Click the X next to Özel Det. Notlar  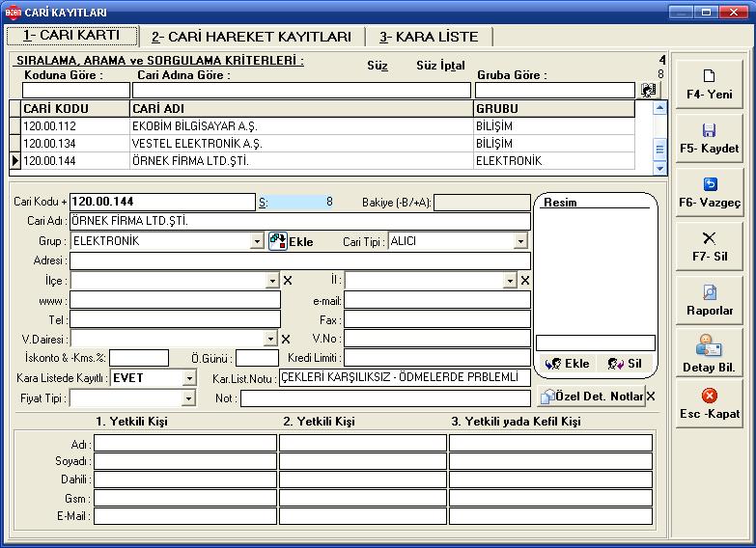pyautogui.click(x=651, y=397)
